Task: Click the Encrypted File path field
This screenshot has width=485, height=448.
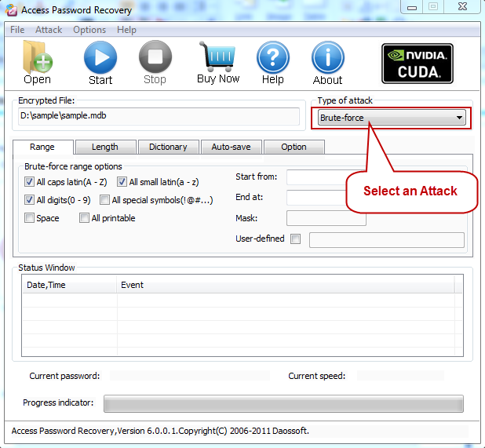Action: [x=159, y=116]
